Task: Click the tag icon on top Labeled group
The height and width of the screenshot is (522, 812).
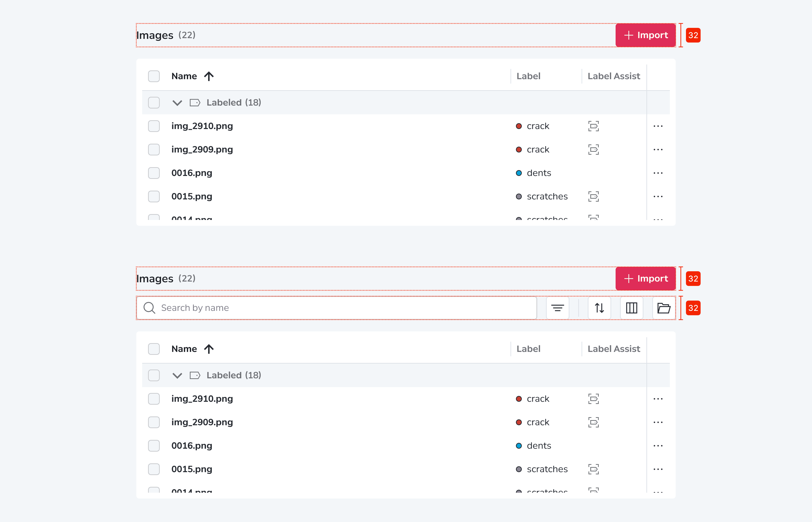Action: point(195,103)
